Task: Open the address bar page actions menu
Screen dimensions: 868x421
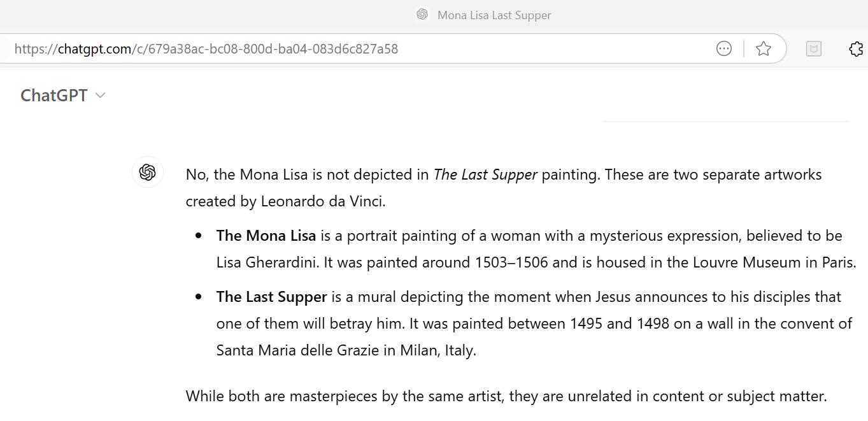Action: (724, 48)
